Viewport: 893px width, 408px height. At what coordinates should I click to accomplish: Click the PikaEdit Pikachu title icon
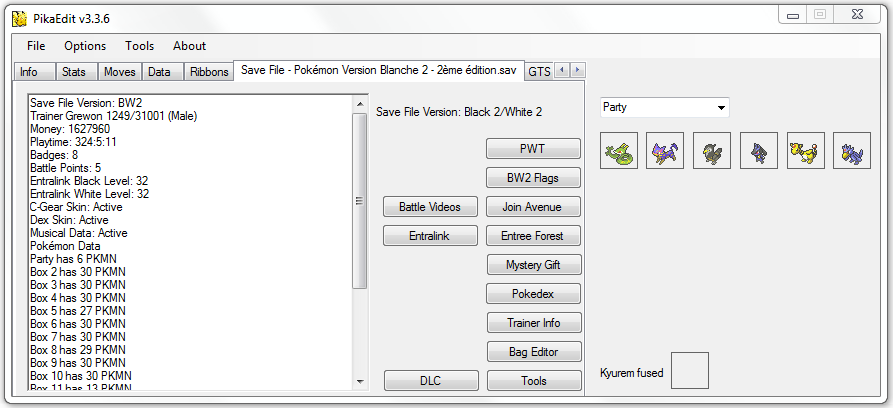pyautogui.click(x=19, y=18)
